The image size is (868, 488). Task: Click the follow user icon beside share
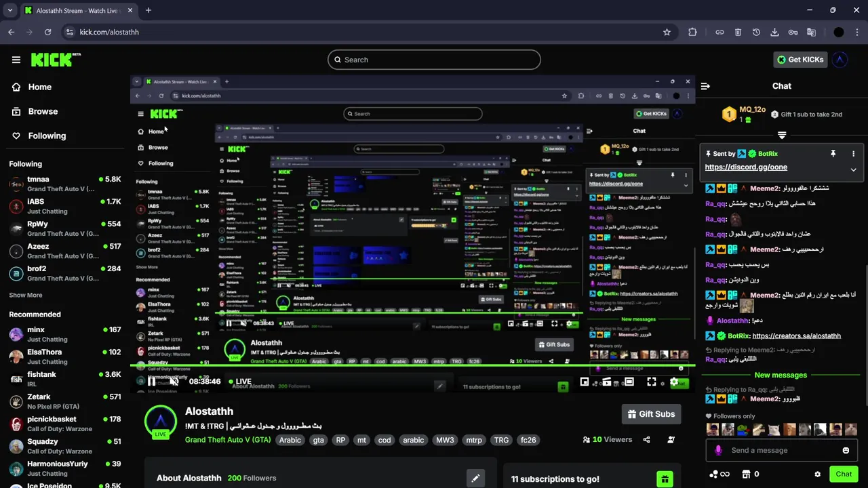[671, 440]
